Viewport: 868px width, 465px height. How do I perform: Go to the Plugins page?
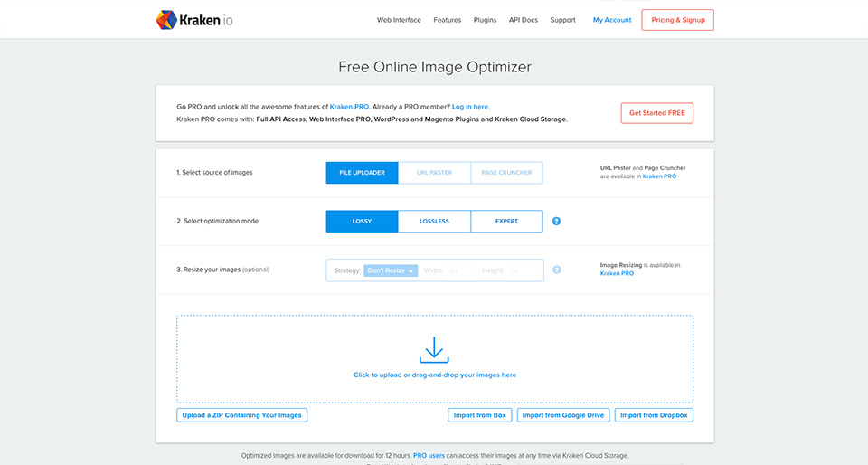pos(485,20)
